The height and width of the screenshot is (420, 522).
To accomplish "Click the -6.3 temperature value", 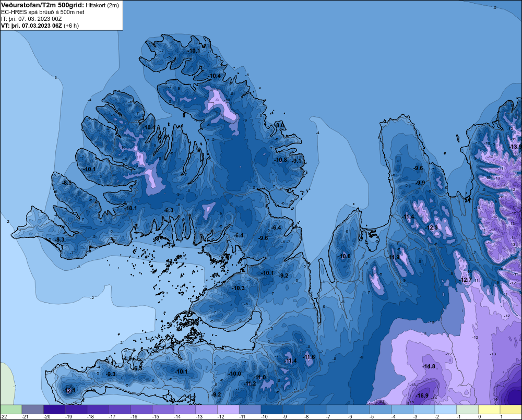I will (169, 210).
